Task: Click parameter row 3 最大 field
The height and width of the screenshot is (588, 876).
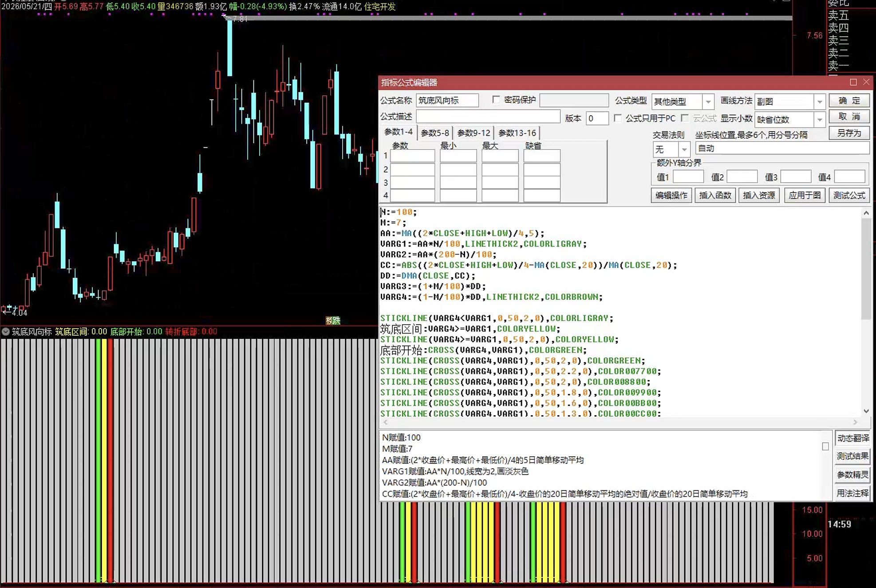Action: tap(500, 183)
